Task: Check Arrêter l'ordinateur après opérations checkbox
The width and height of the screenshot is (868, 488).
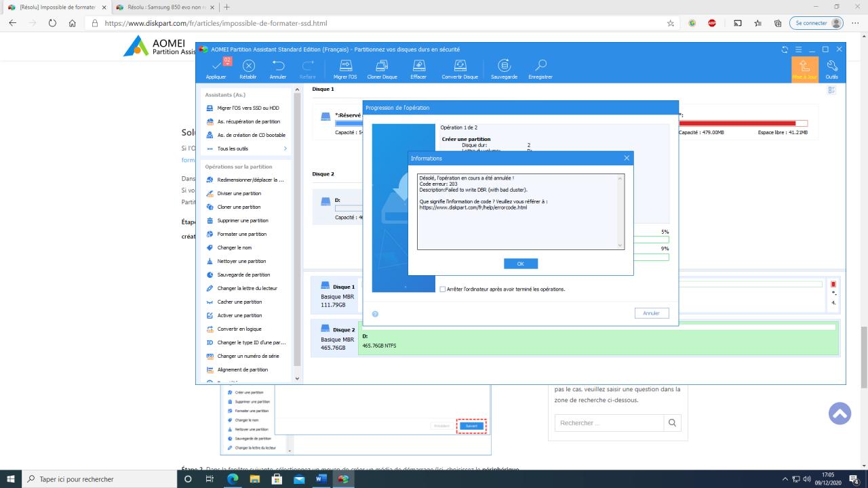Action: (443, 289)
